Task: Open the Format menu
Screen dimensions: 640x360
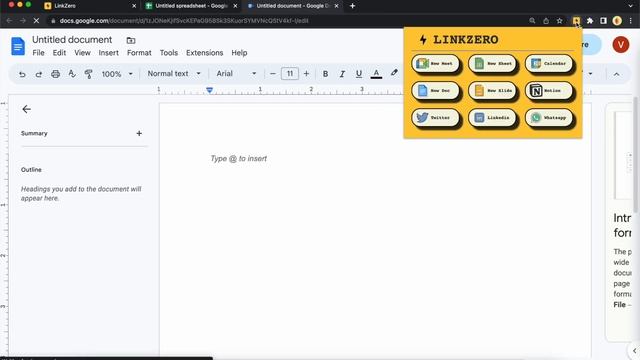Action: [x=139, y=53]
